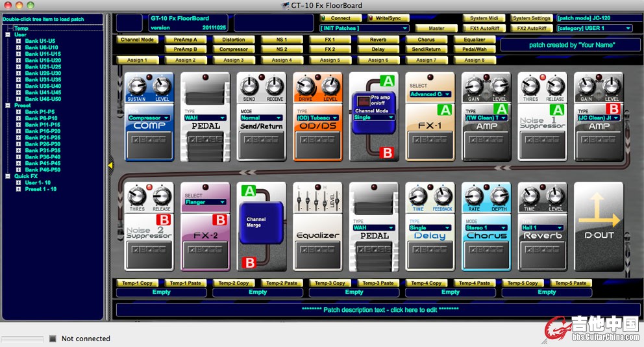
Task: Click the Pre amp on/off icon
Action: [x=363, y=101]
